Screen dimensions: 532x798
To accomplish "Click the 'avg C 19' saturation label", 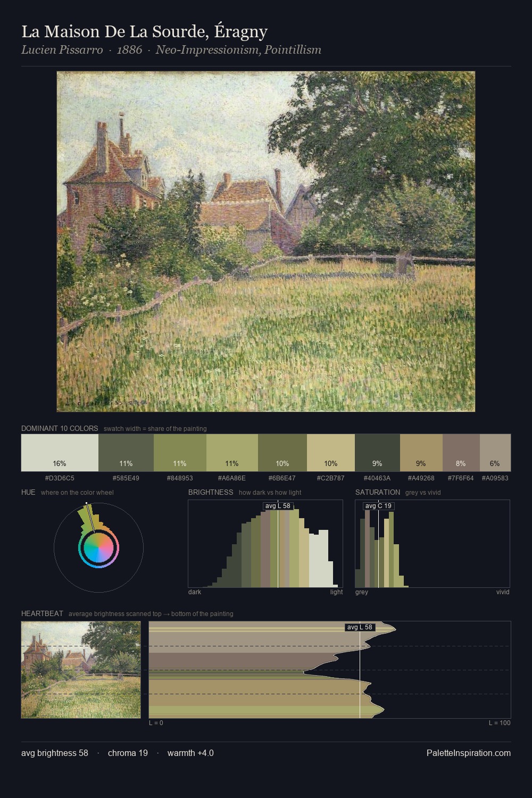I will [378, 506].
